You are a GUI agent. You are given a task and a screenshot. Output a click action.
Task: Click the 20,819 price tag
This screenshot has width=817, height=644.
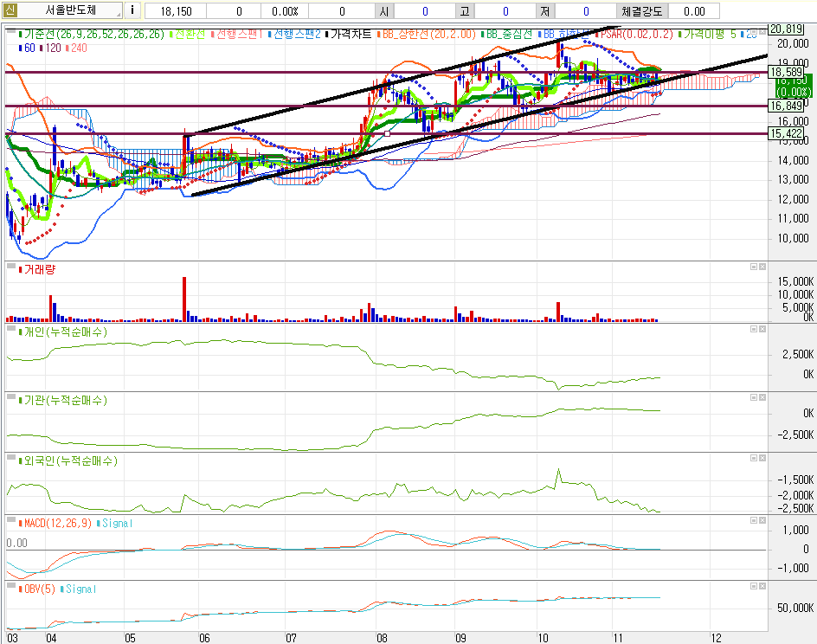(786, 29)
